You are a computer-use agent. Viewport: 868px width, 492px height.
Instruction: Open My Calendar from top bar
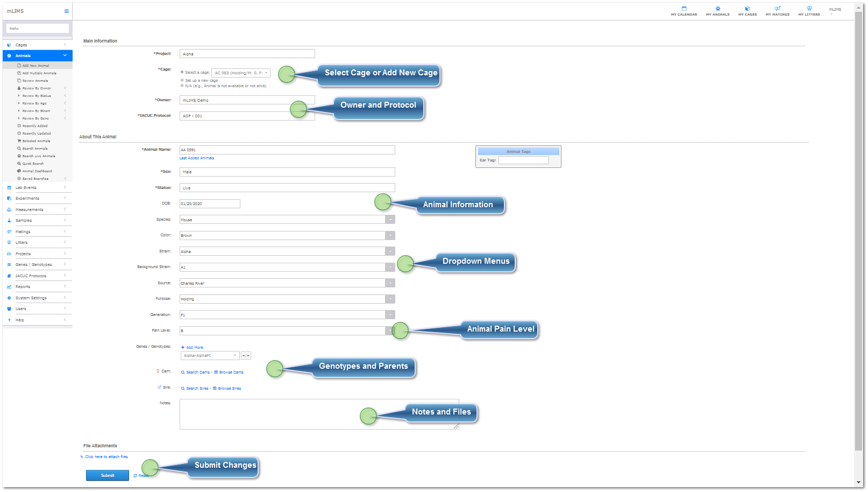coord(684,11)
